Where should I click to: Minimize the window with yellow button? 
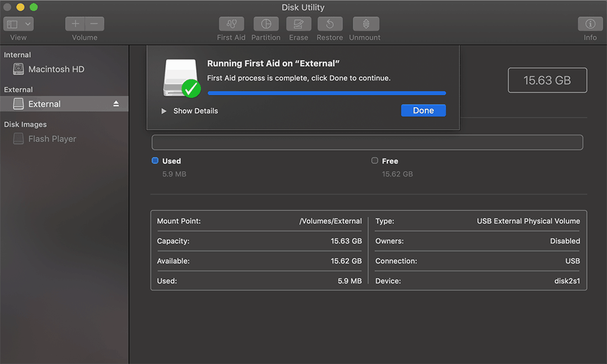point(21,7)
